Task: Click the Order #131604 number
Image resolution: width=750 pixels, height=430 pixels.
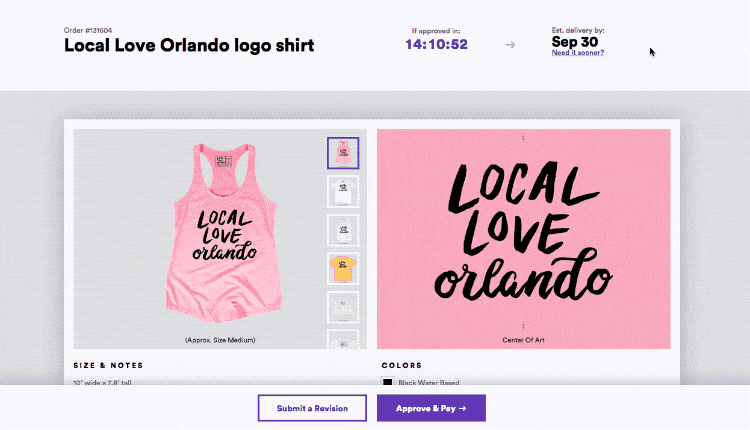Action: pos(88,30)
